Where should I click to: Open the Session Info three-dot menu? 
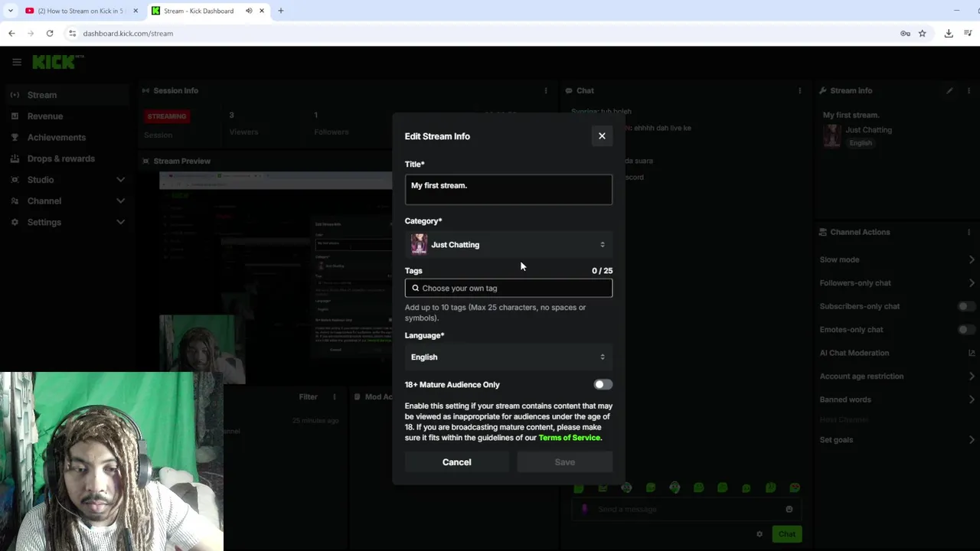pyautogui.click(x=546, y=90)
